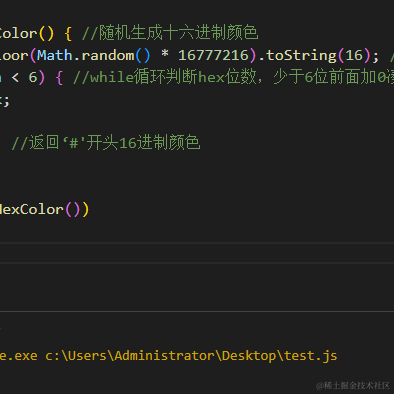This screenshot has width=394, height=394.
Task: Click the 'Math' token in the code
Action: pyautogui.click(x=55, y=55)
